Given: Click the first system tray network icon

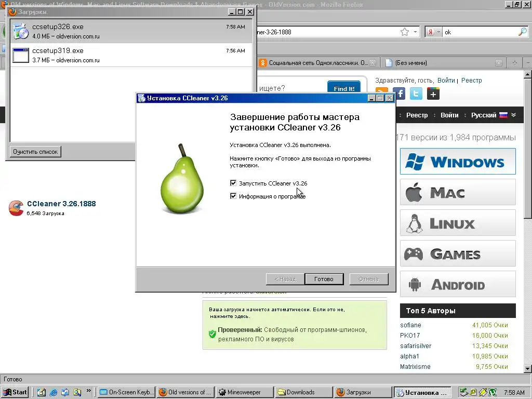Looking at the screenshot, I should [x=463, y=392].
